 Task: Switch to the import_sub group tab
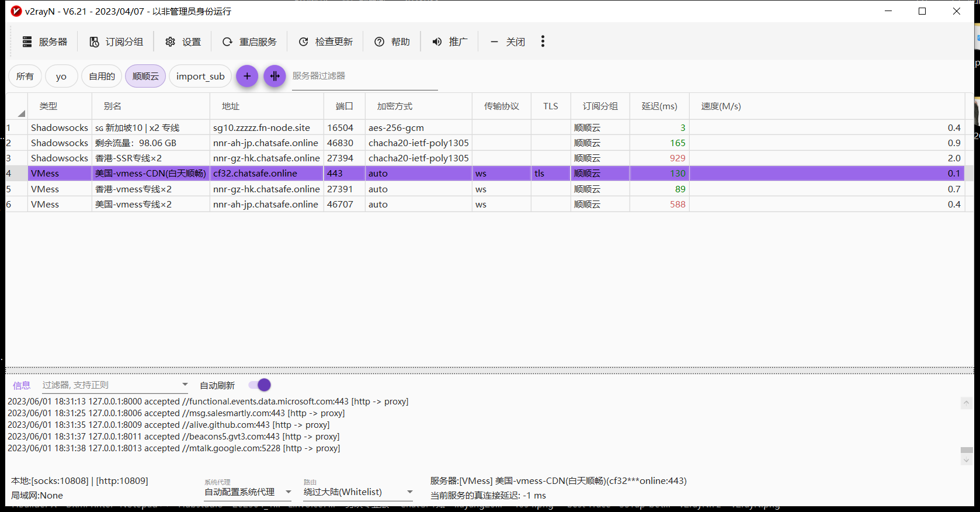click(x=200, y=77)
